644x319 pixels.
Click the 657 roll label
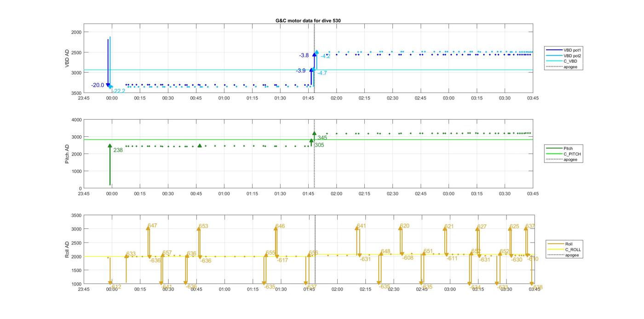(167, 253)
